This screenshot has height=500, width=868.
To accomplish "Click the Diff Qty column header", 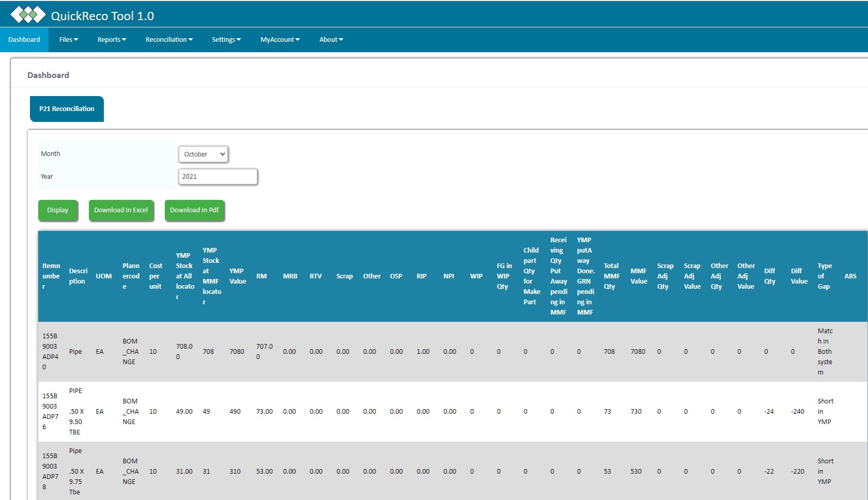I will click(x=770, y=276).
